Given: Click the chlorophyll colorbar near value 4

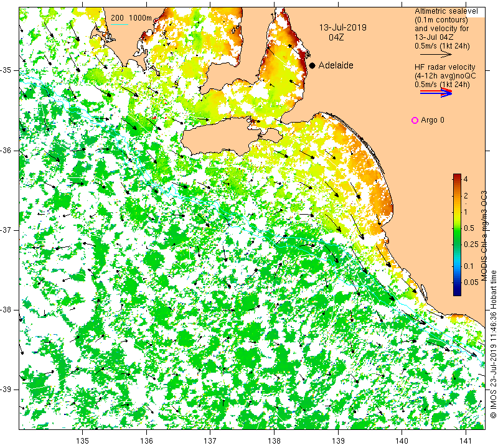Looking at the screenshot, I should point(457,179).
